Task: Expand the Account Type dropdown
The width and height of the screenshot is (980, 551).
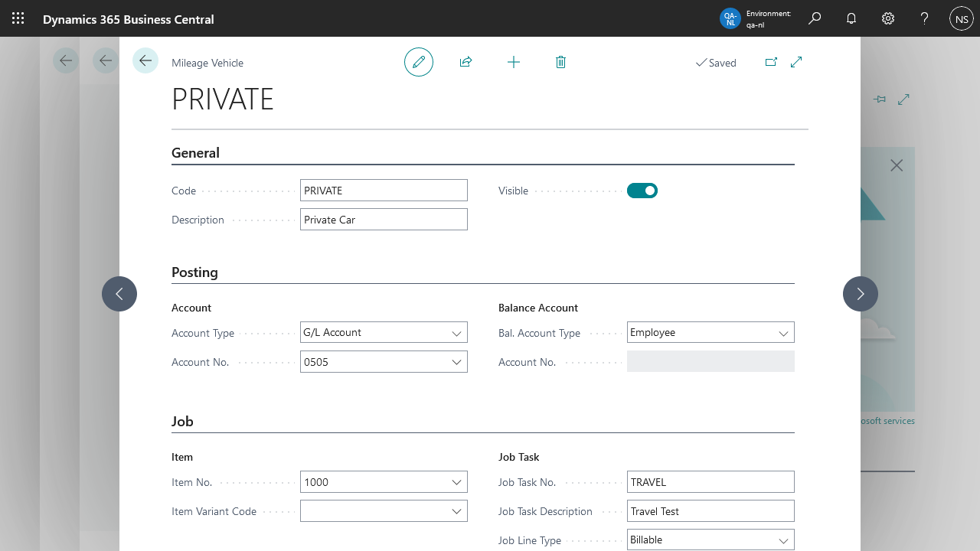Action: click(x=456, y=333)
